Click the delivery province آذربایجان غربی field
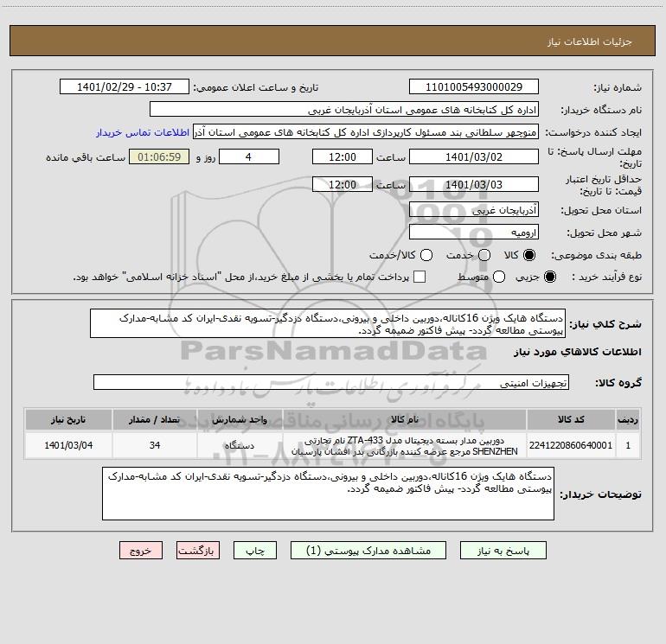Viewport: 666px width, 644px height. (474, 209)
